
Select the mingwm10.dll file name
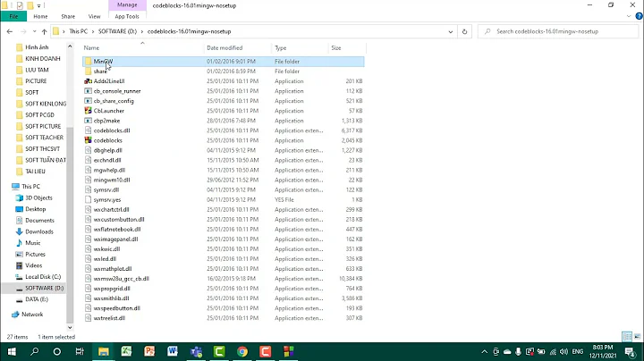point(112,180)
